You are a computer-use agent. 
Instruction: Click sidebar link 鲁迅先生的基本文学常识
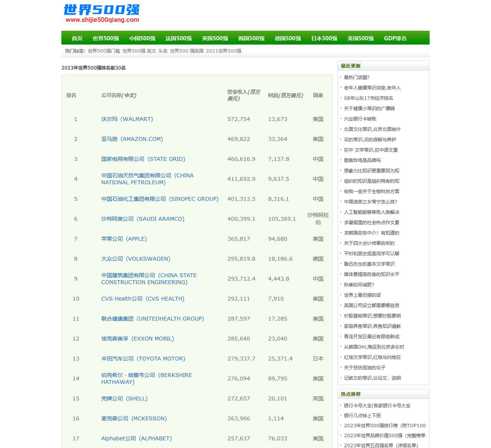(369, 264)
